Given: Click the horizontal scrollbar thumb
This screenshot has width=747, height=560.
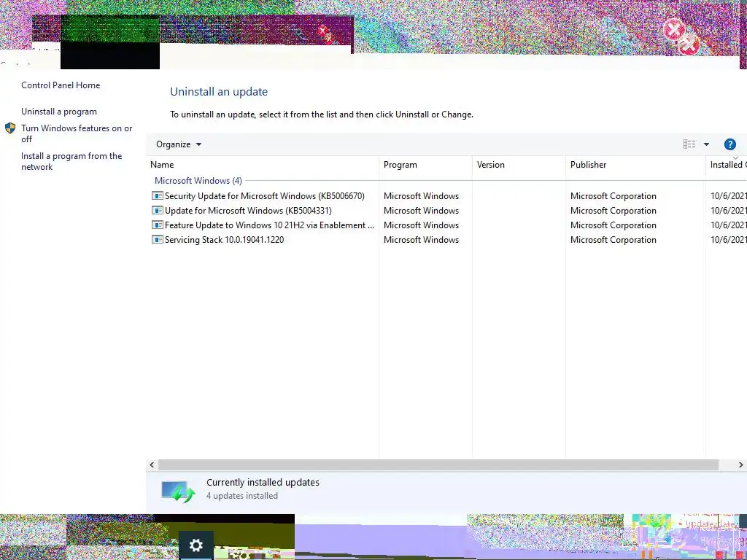Looking at the screenshot, I should [x=438, y=464].
